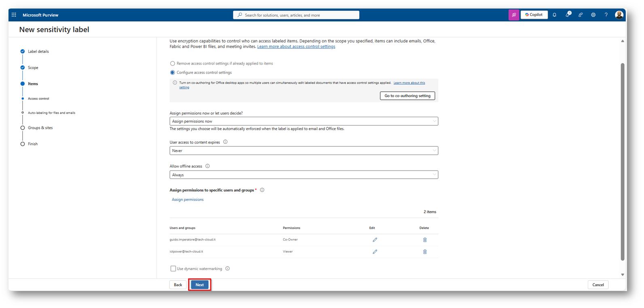Select Configure access control settings option
644x308 pixels.
[x=173, y=73]
